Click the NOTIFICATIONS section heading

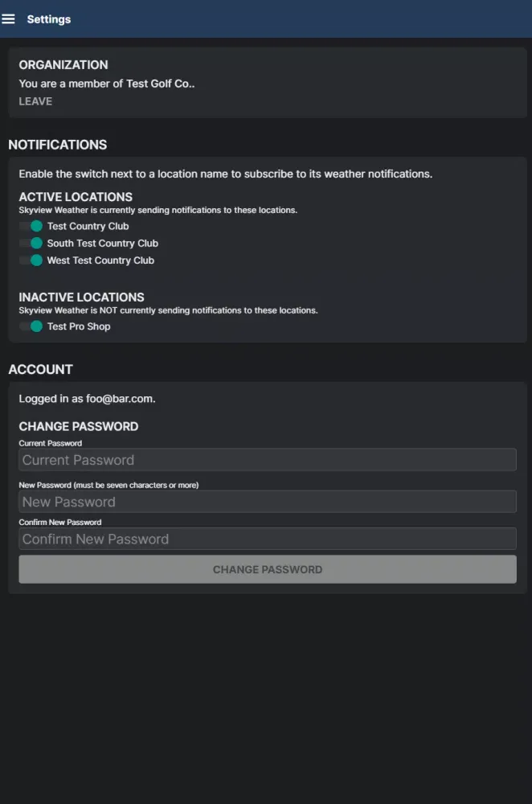57,145
